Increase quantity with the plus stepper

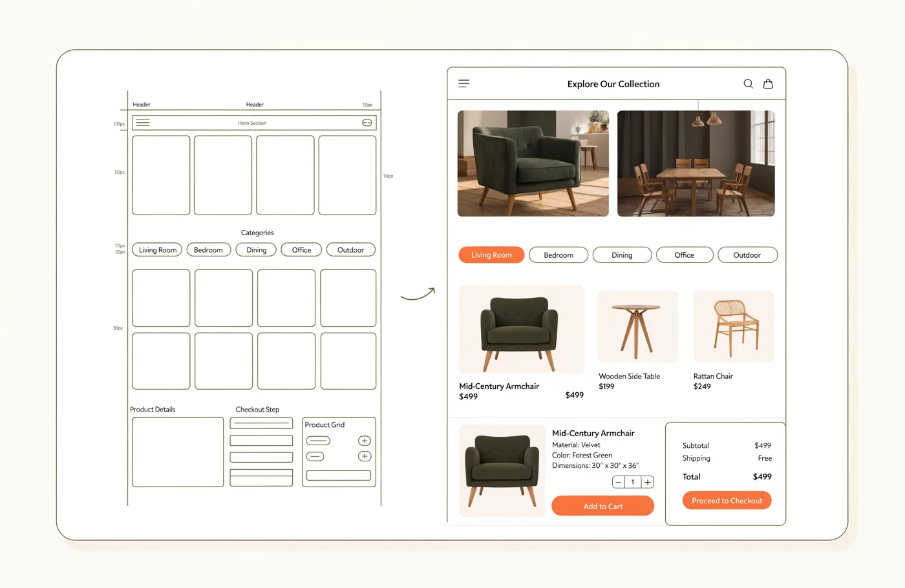tap(647, 482)
